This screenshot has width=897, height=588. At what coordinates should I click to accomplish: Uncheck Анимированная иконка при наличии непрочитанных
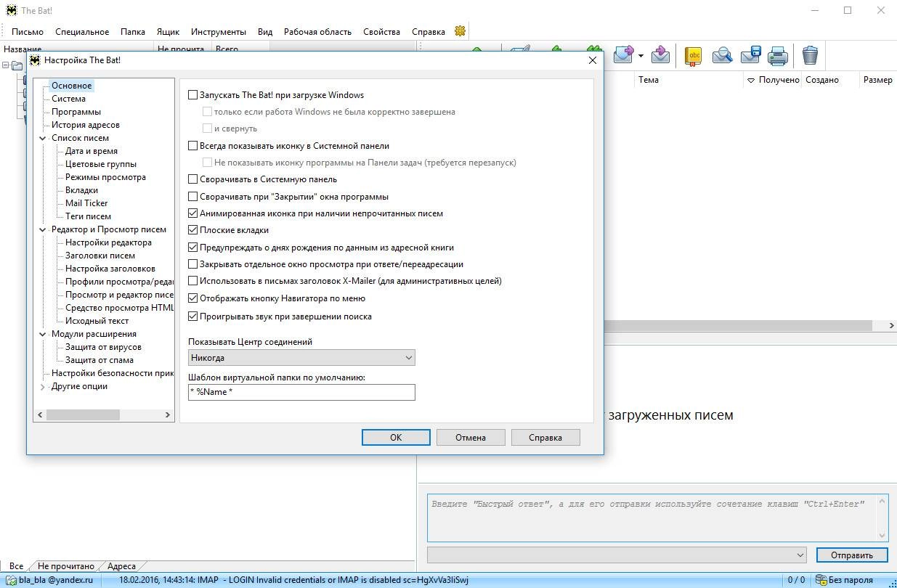click(x=193, y=213)
